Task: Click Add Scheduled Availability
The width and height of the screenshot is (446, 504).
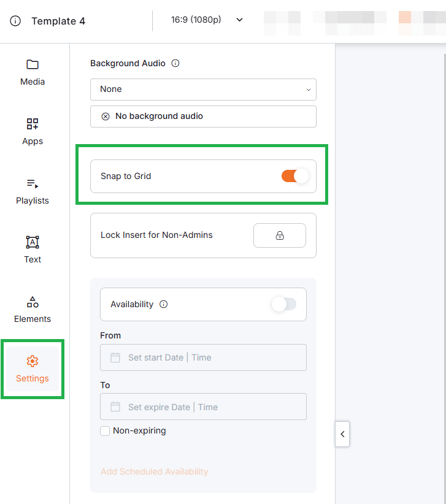Action: click(x=155, y=472)
